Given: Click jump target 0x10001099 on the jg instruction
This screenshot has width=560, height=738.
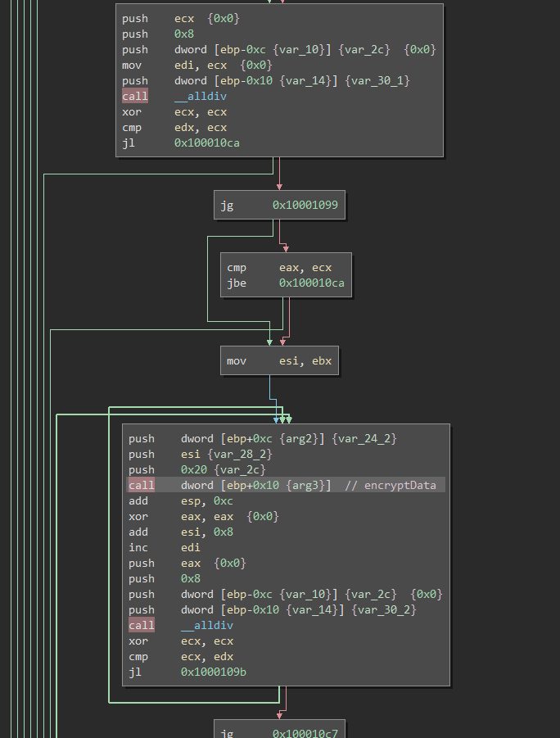Looking at the screenshot, I should [x=305, y=205].
